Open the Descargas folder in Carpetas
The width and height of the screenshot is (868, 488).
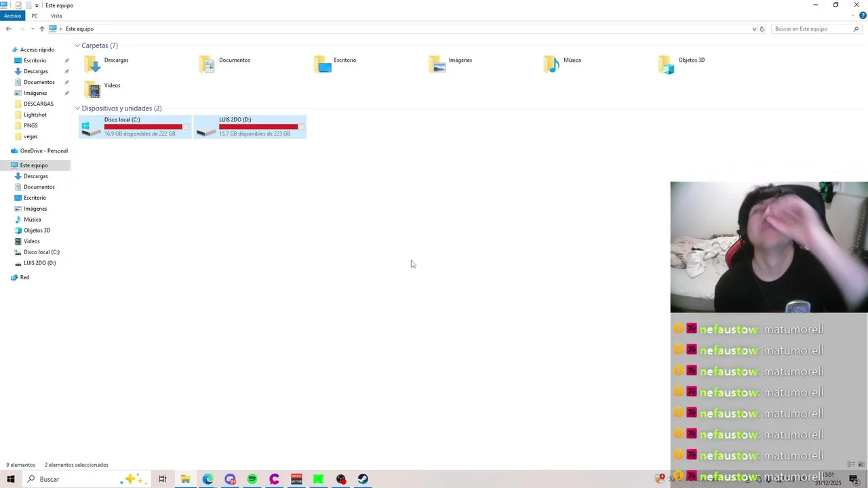pos(106,64)
